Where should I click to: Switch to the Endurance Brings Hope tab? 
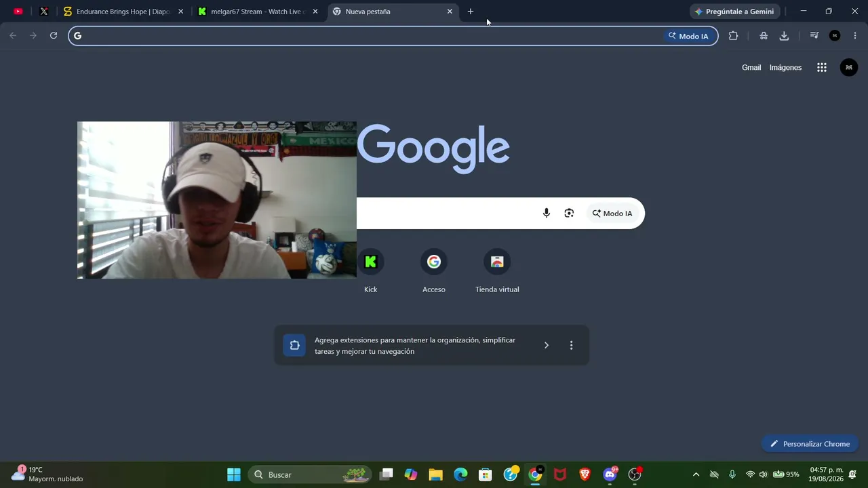pyautogui.click(x=123, y=12)
